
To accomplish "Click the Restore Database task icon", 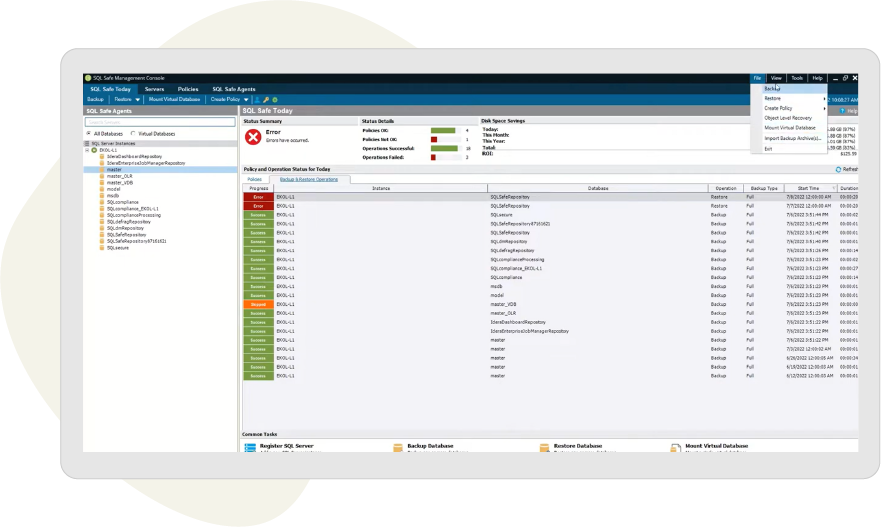I will 544,447.
